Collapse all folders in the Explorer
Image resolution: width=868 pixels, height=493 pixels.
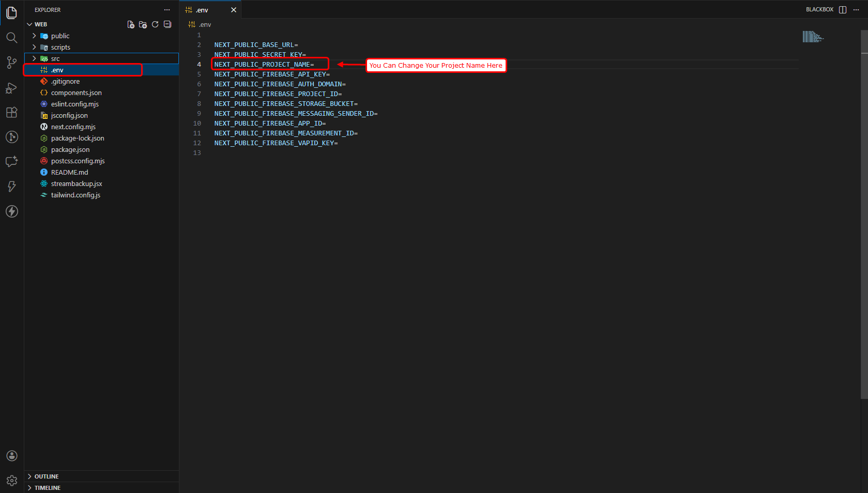pos(167,24)
